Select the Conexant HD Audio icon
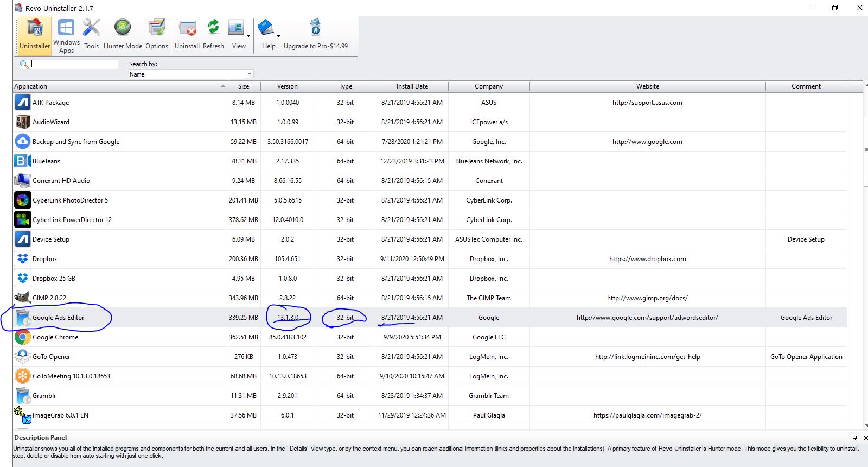 (22, 180)
